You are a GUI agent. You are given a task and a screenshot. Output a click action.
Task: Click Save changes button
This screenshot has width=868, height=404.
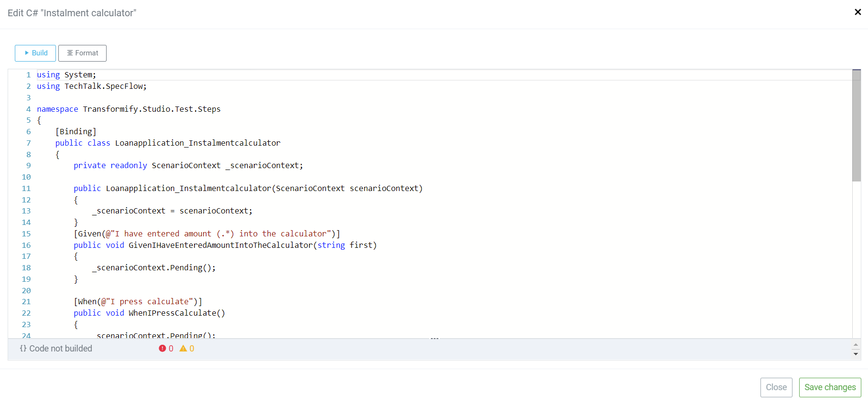(830, 387)
